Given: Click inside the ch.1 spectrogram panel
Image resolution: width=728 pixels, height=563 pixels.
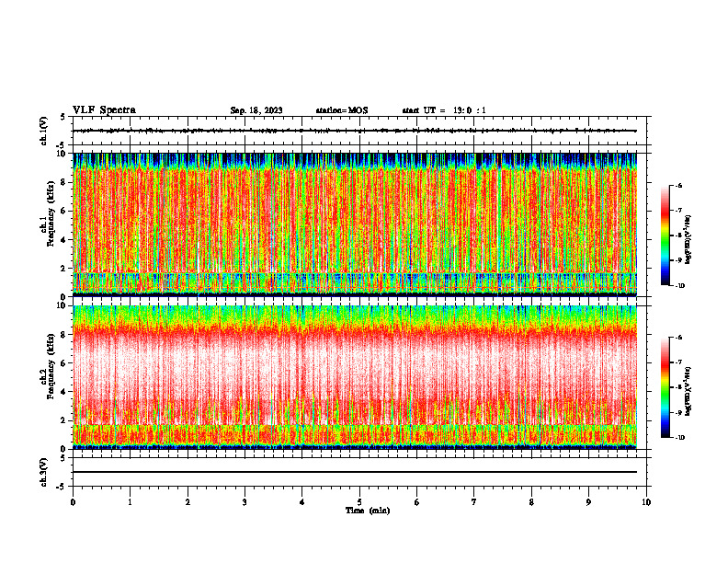Looking at the screenshot, I should 354,224.
